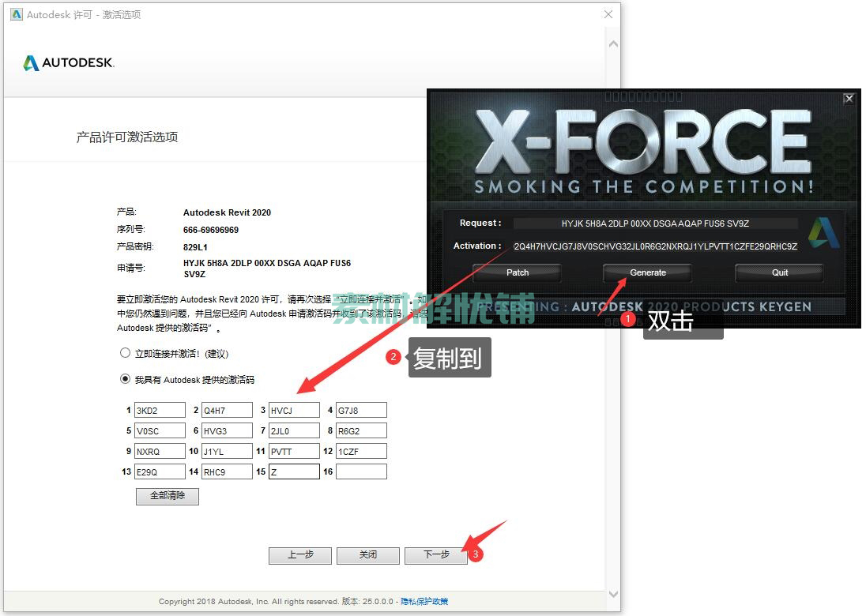Open the 隐私保护政策 privacy policy link
866x616 pixels.
[424, 601]
